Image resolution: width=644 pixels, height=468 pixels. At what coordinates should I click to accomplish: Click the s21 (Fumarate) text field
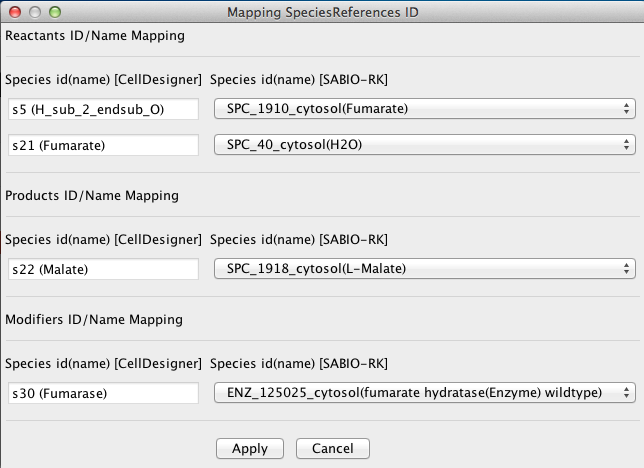(104, 145)
